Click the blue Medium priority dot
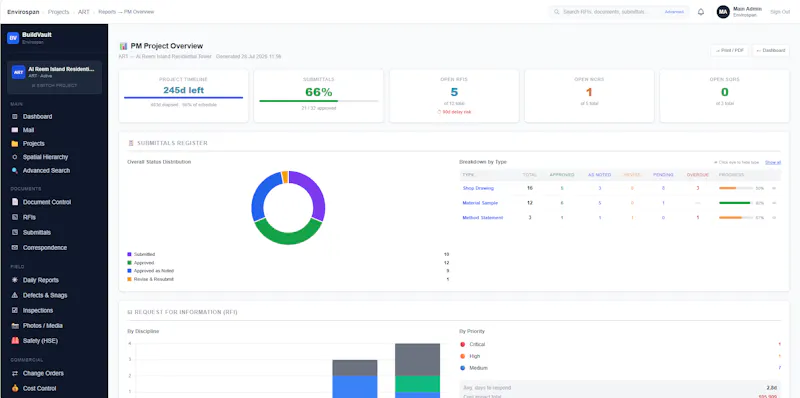This screenshot has width=800, height=398. pos(463,368)
